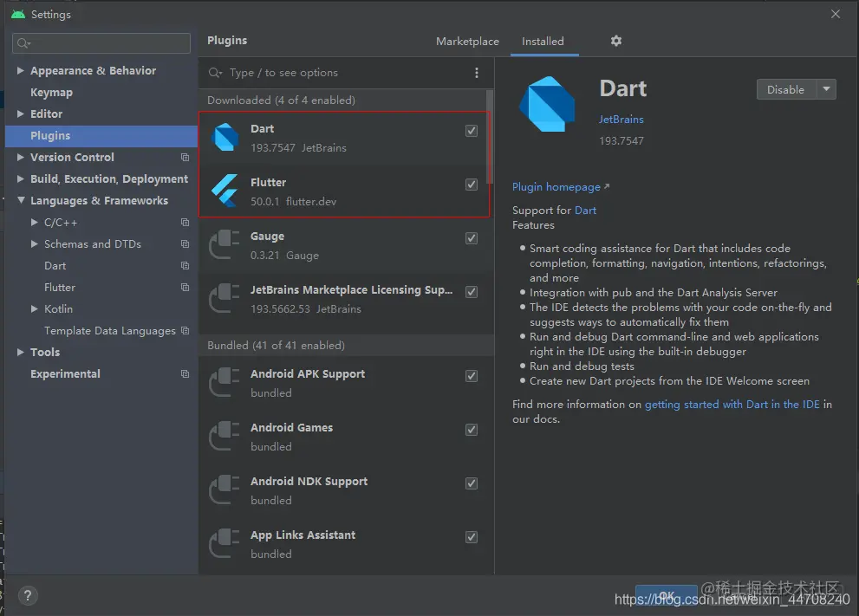
Task: Toggle JetBrains Marketplace Licensing checkbox
Action: 472,291
